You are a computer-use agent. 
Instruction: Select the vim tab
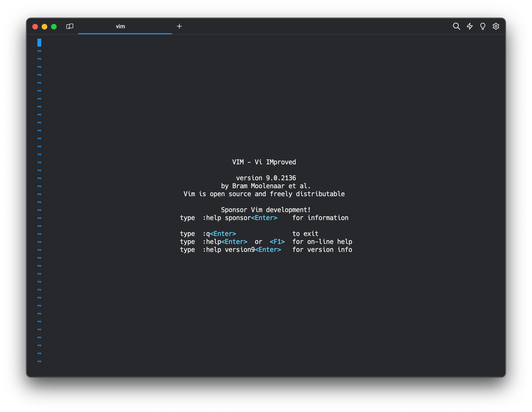(120, 26)
